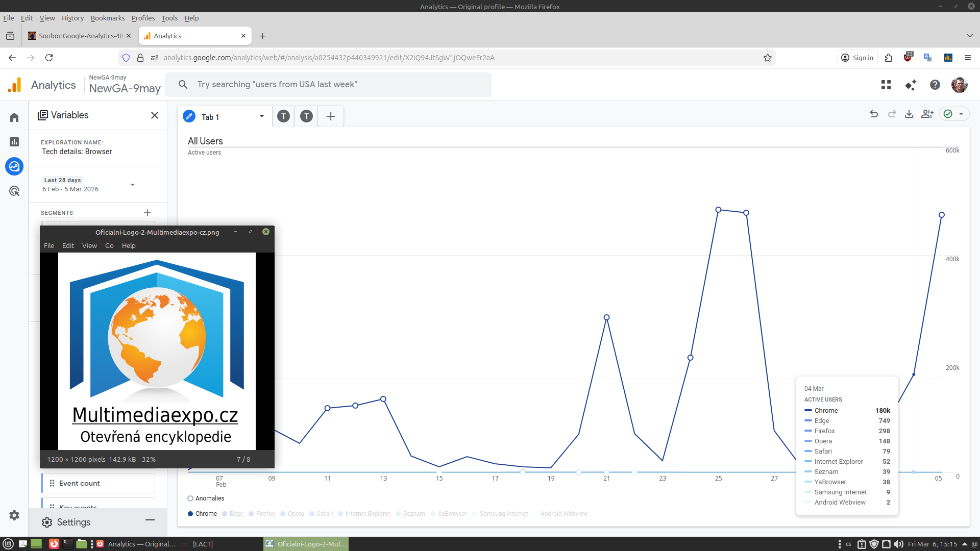Toggle Firefox series in chart legend
Screen dimensions: 980x551
(x=261, y=514)
